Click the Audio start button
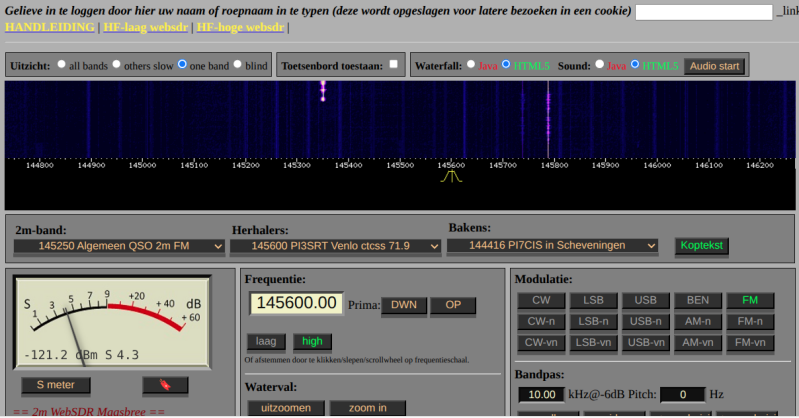 (714, 66)
